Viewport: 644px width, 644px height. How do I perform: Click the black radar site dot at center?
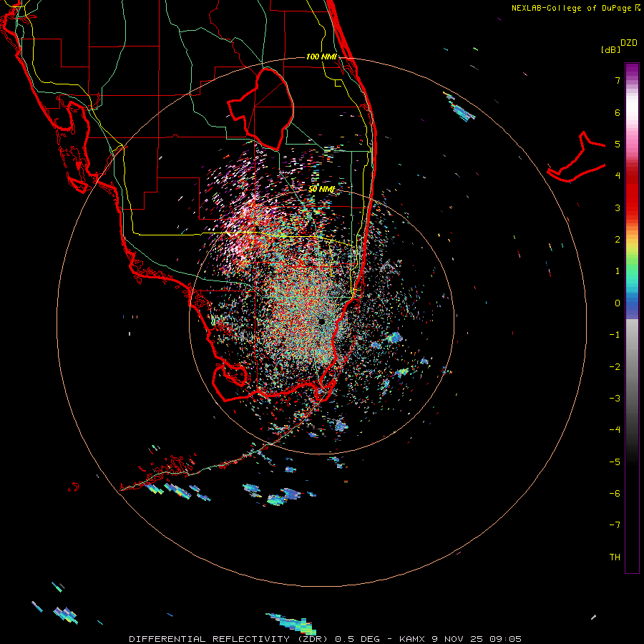pyautogui.click(x=321, y=321)
